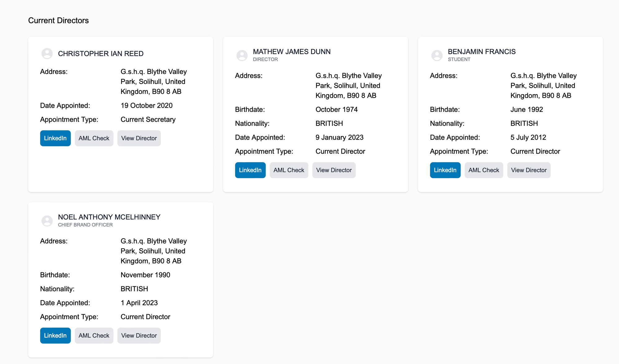This screenshot has height=364, width=619.
Task: Click LinkedIn button for Christopher Ian Reed
Action: coord(55,138)
